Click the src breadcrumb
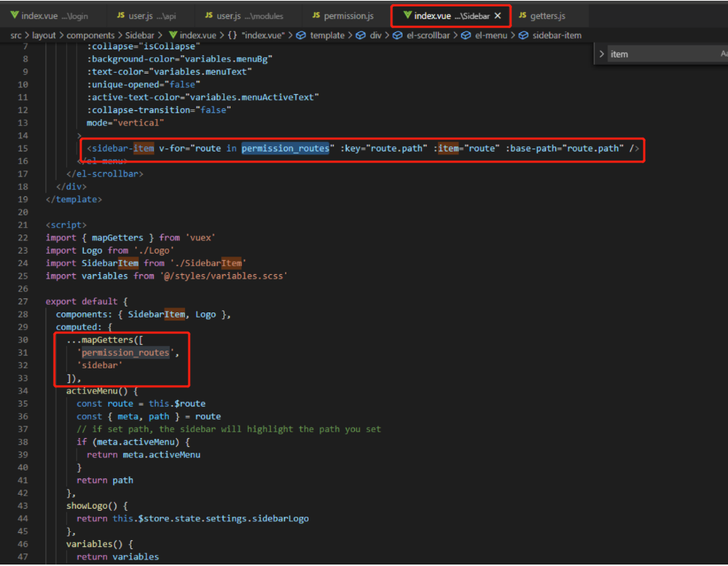The height and width of the screenshot is (566, 728). pyautogui.click(x=15, y=35)
